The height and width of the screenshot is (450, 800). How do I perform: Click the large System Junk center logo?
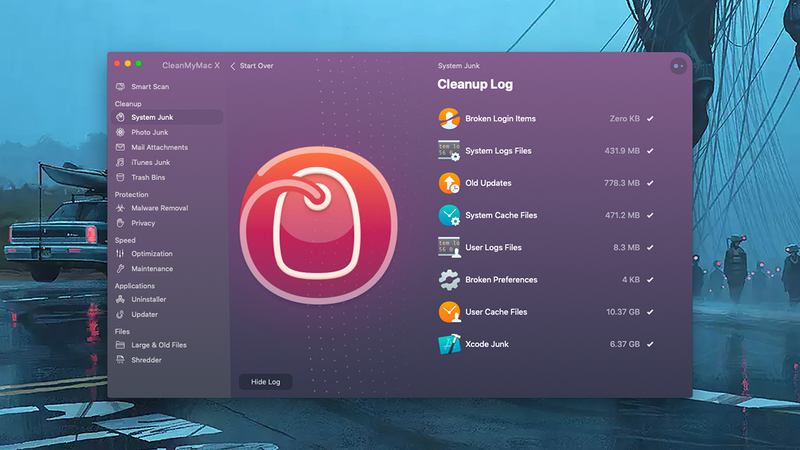pos(318,225)
